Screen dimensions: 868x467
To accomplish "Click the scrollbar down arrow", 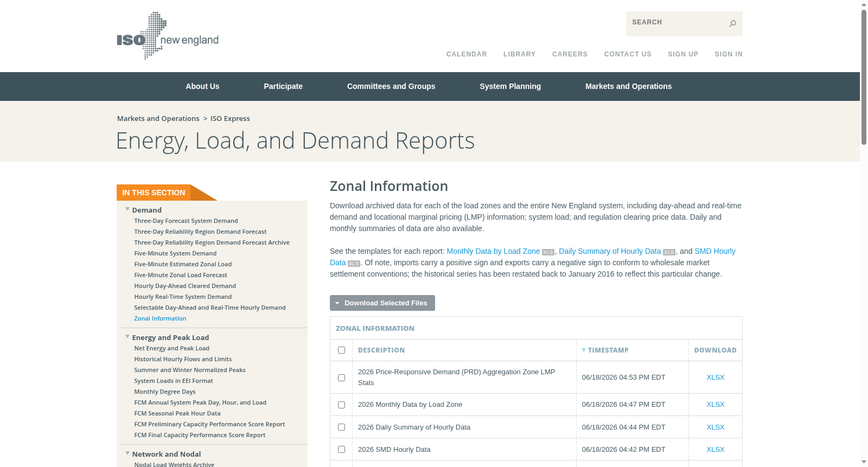I will (864, 462).
